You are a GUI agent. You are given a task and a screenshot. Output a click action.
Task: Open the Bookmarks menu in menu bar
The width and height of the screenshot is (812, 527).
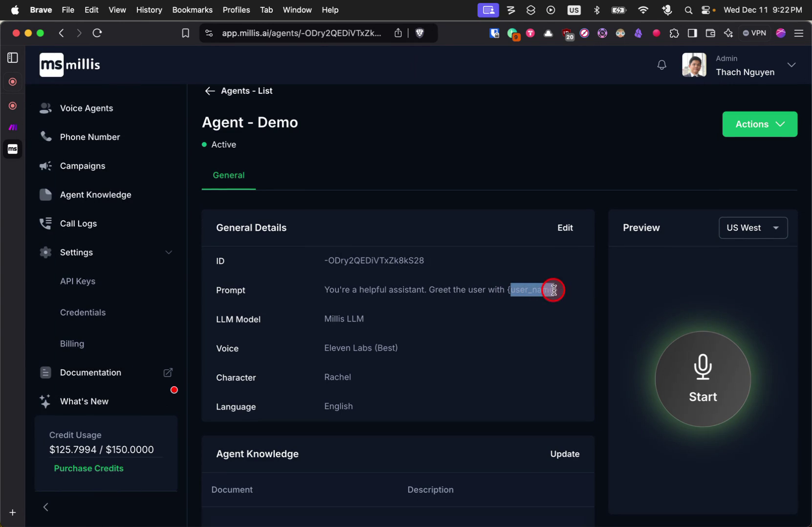(x=192, y=10)
